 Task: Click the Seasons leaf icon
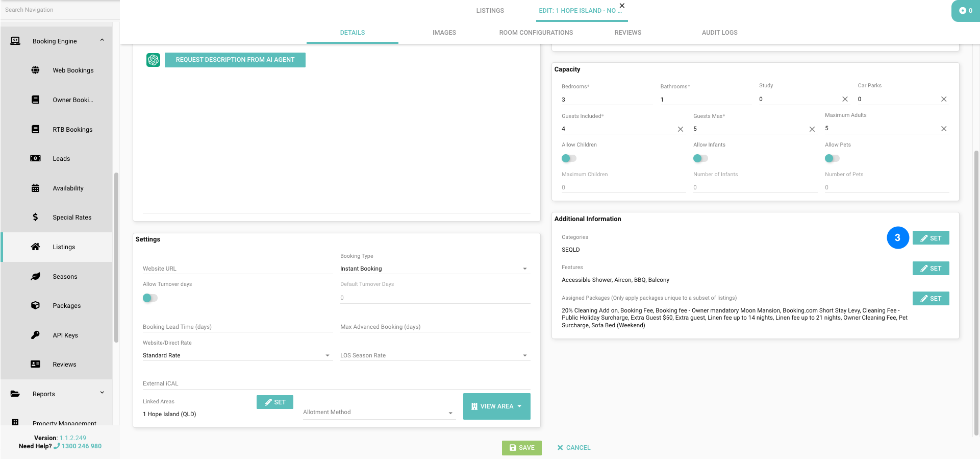click(35, 276)
